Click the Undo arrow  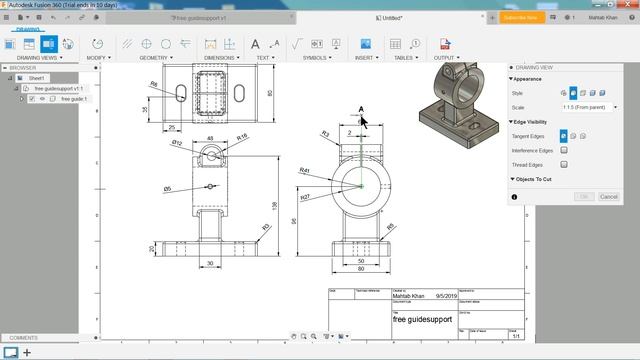pyautogui.click(x=53, y=18)
